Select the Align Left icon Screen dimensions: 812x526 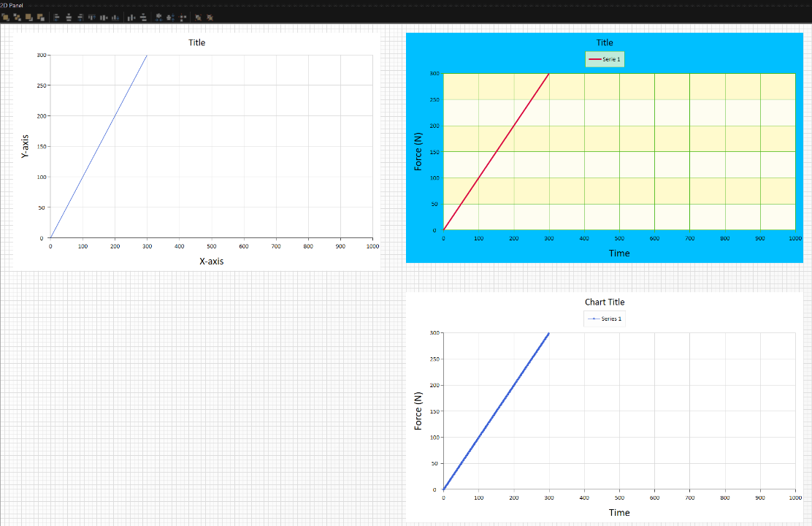[x=56, y=18]
